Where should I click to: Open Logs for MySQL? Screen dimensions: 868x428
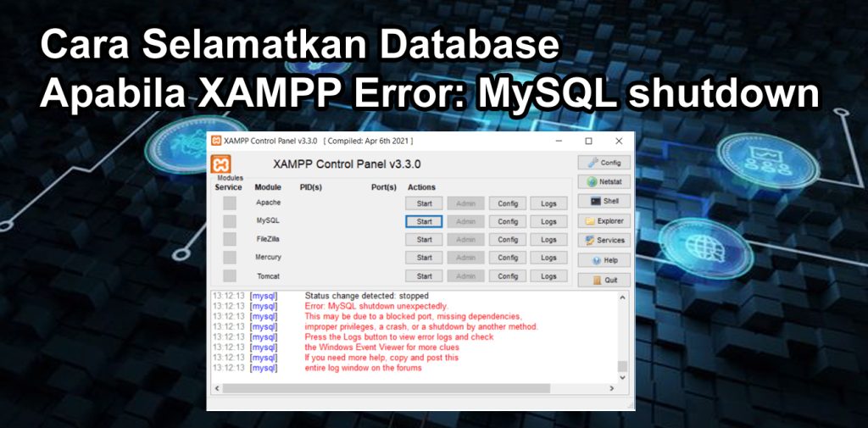tap(548, 222)
